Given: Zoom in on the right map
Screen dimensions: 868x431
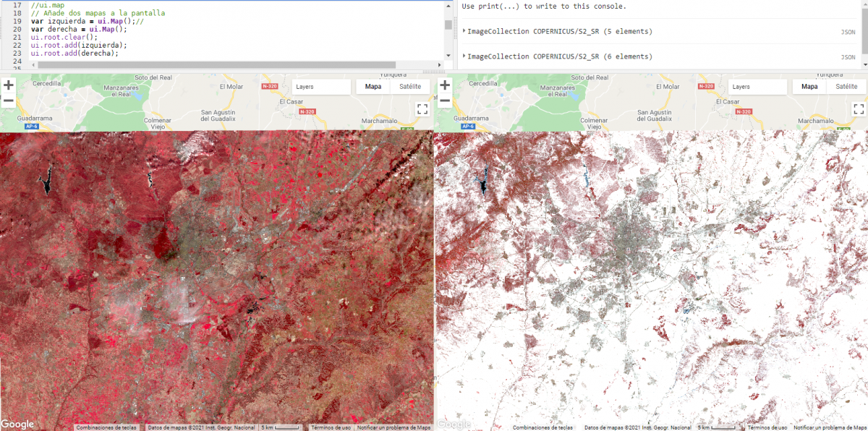Looking at the screenshot, I should 444,85.
